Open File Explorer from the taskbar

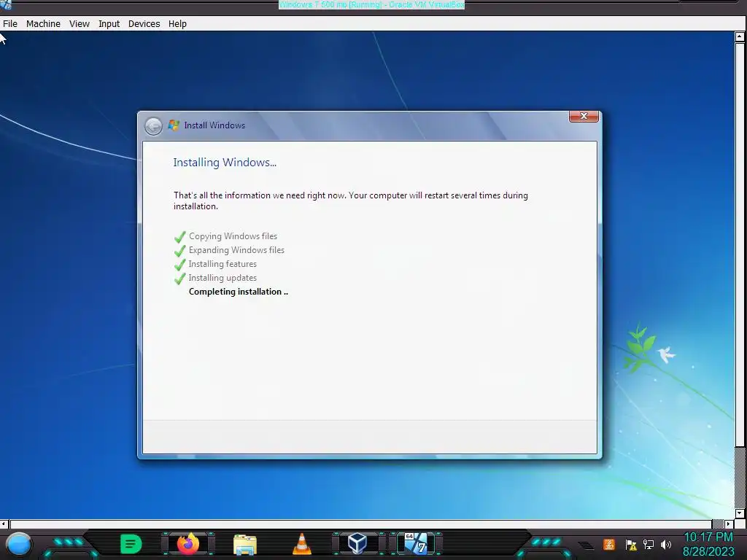click(245, 545)
